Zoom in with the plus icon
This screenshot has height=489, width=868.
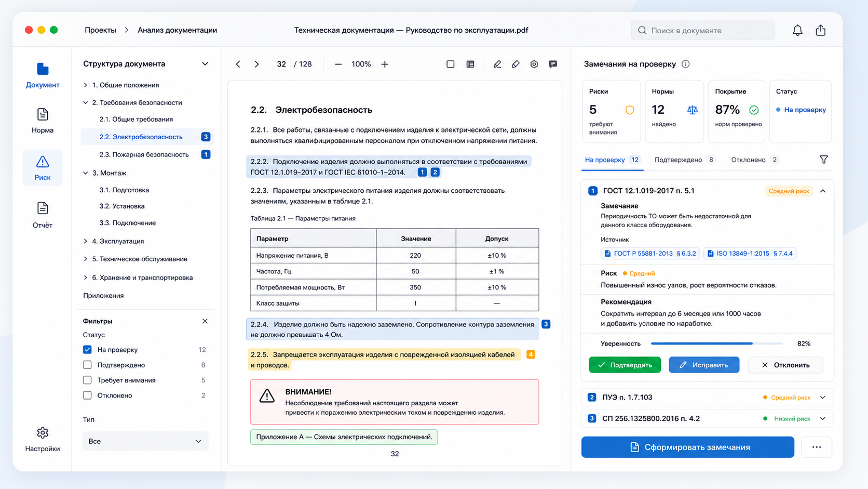click(385, 64)
